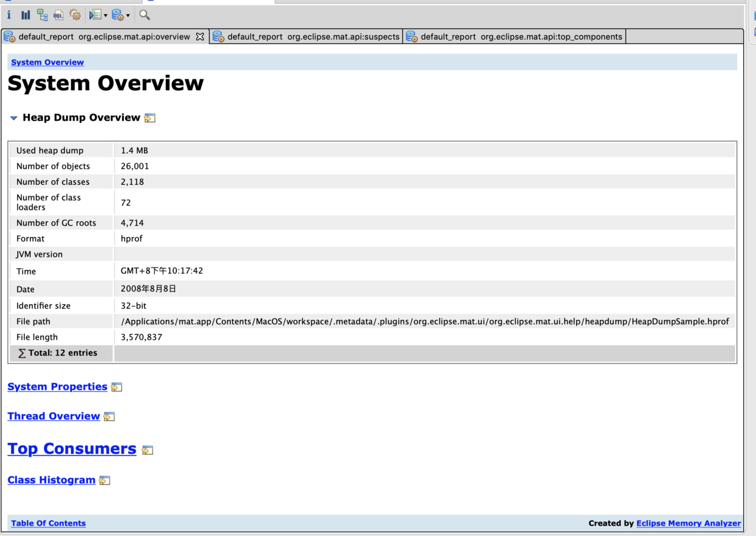Select the 26,001 objects value

[x=135, y=166]
